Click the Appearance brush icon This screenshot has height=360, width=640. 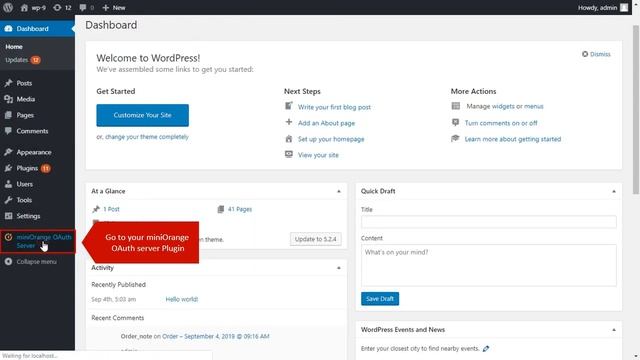[8, 152]
